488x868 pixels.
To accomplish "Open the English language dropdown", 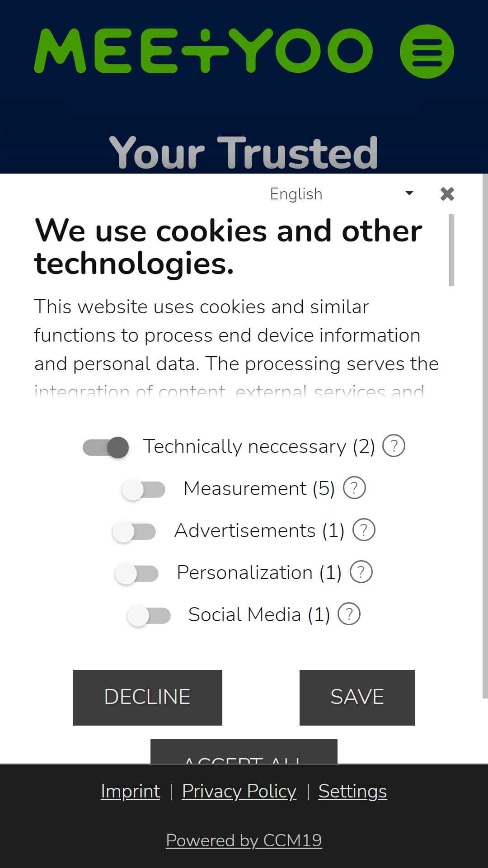I will (x=342, y=194).
